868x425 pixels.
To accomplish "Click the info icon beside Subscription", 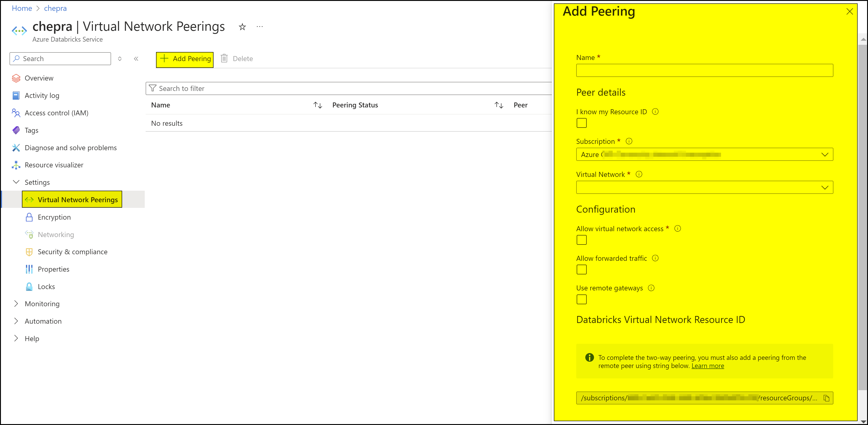I will 629,141.
